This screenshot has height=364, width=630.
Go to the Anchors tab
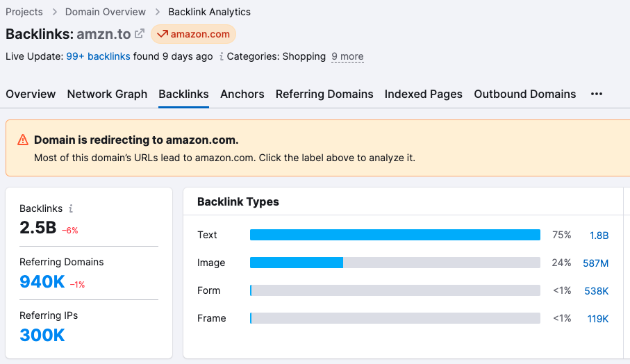pyautogui.click(x=242, y=94)
